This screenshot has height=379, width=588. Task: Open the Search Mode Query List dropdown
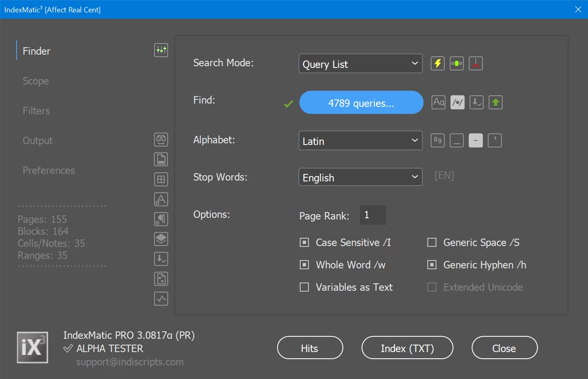click(x=361, y=63)
